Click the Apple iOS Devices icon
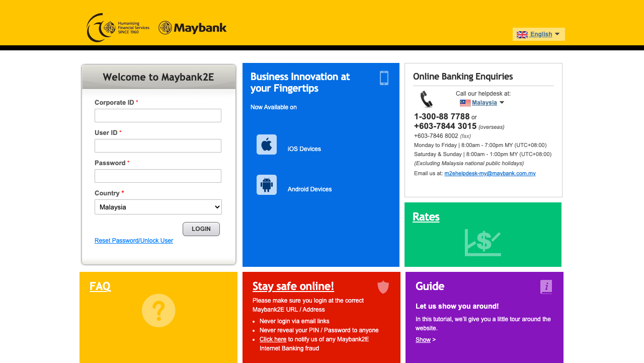This screenshot has height=363, width=644. 267,144
